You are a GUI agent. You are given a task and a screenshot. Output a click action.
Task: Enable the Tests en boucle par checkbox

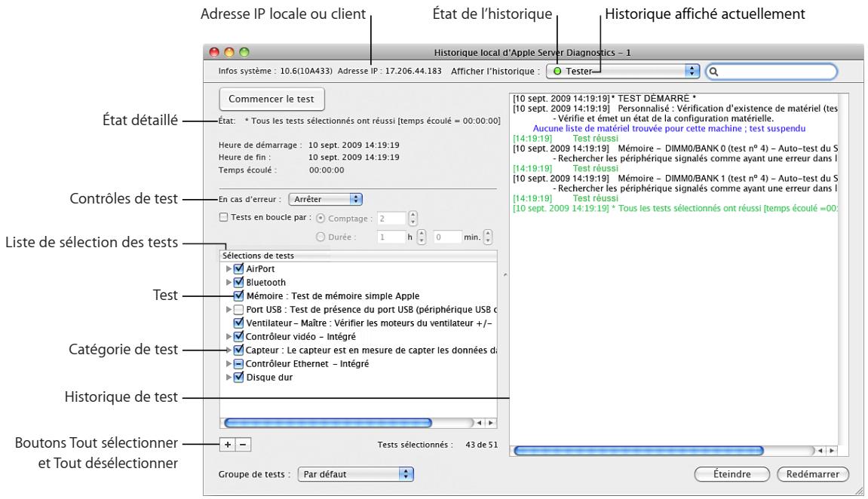(x=224, y=217)
